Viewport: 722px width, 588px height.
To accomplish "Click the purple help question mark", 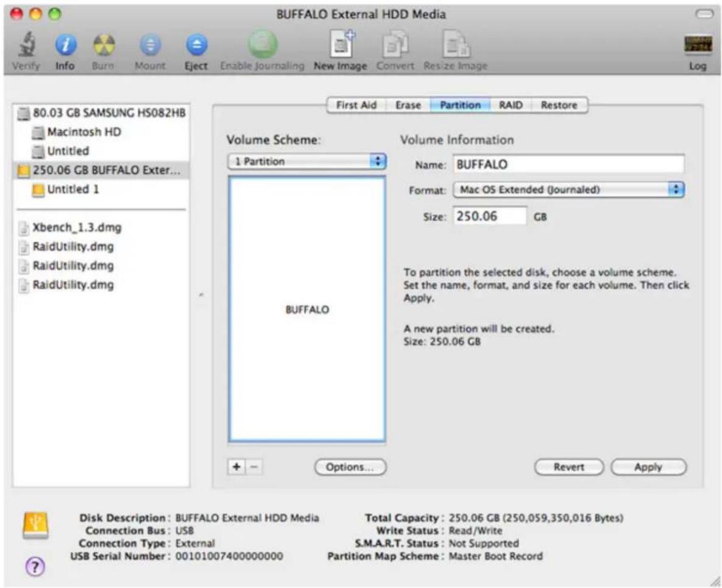I will [x=35, y=566].
